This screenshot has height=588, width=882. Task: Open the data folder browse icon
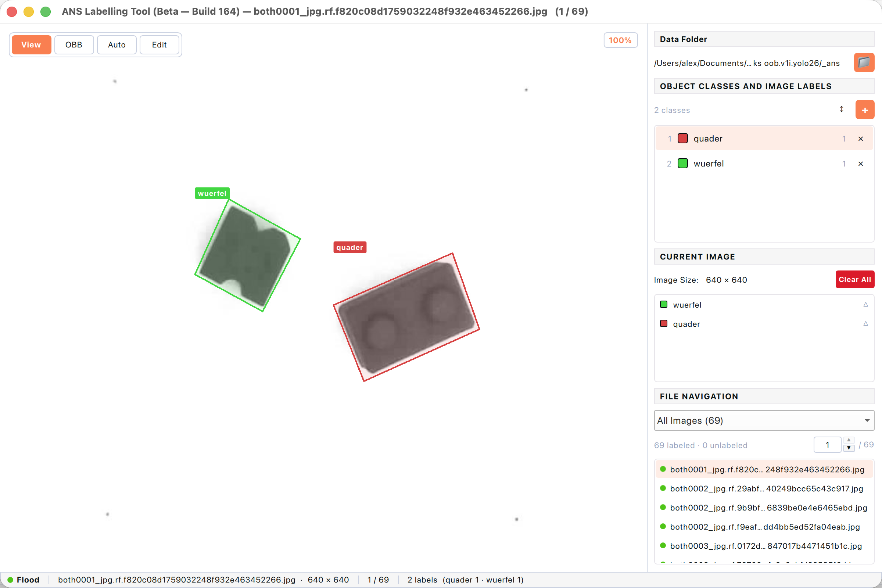(864, 62)
